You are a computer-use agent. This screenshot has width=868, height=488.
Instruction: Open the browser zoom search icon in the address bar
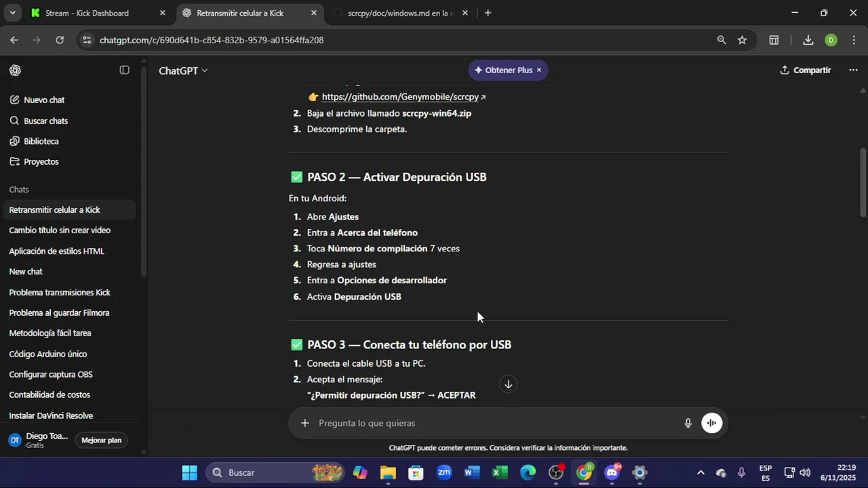[x=722, y=40]
